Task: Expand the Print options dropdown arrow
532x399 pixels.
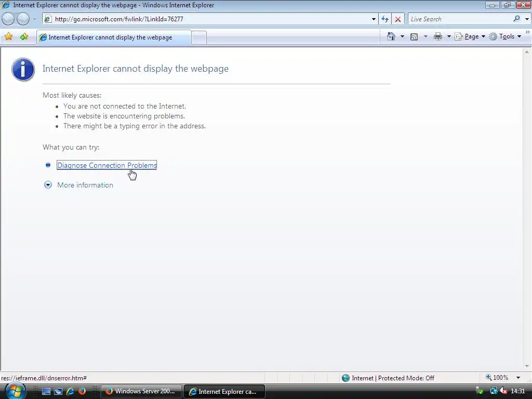Action: [x=449, y=36]
